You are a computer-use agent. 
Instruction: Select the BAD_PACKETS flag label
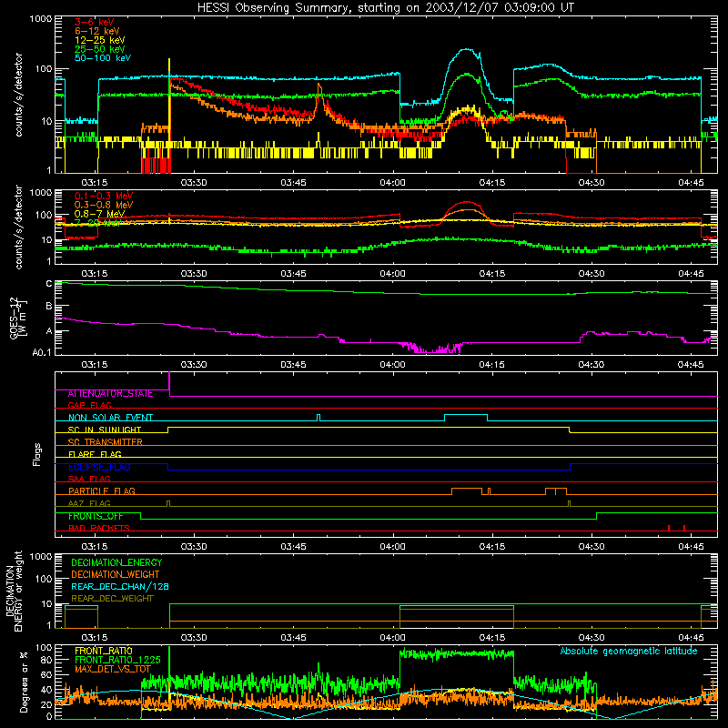pyautogui.click(x=99, y=528)
